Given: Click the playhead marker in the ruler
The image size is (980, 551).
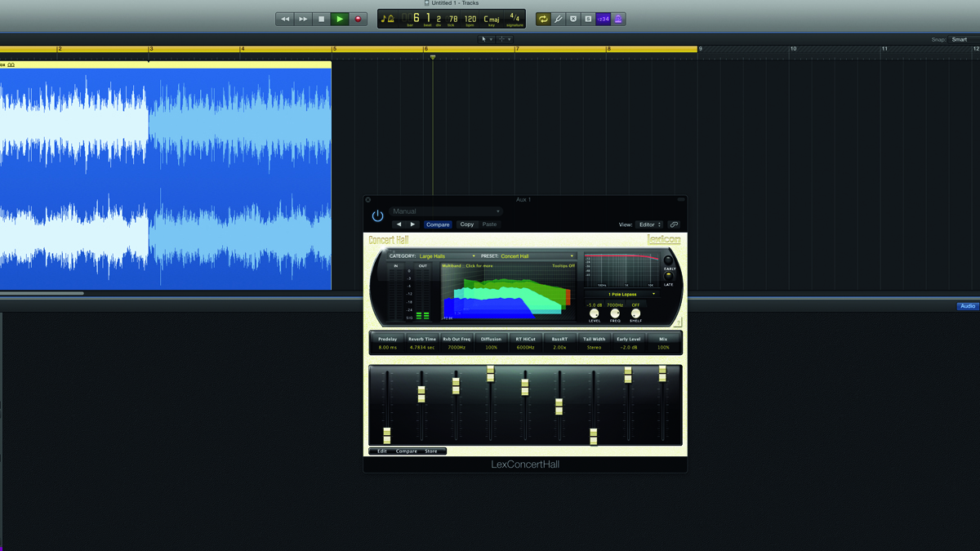Looking at the screenshot, I should click(x=433, y=57).
